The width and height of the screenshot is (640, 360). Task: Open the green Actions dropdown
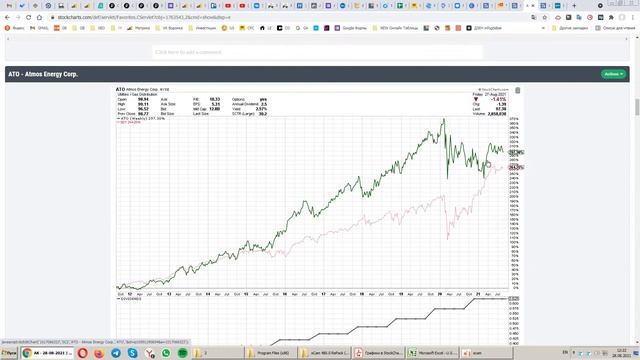(613, 74)
